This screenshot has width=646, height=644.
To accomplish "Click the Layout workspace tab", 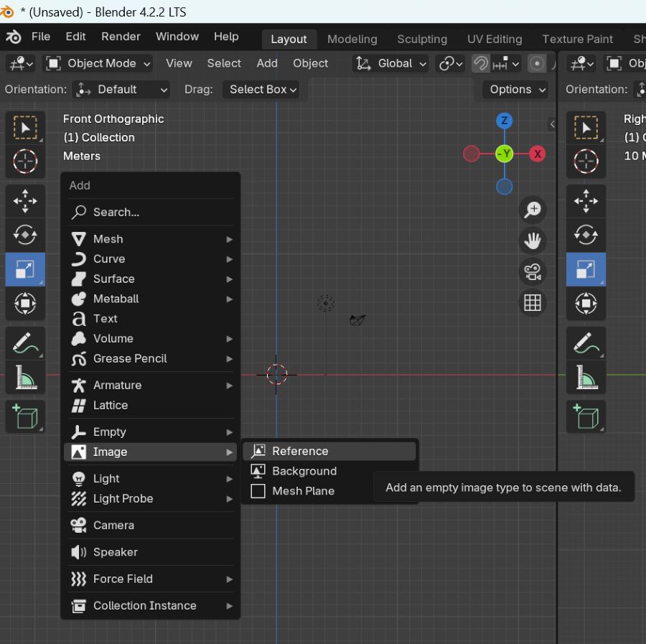I will pyautogui.click(x=289, y=39).
